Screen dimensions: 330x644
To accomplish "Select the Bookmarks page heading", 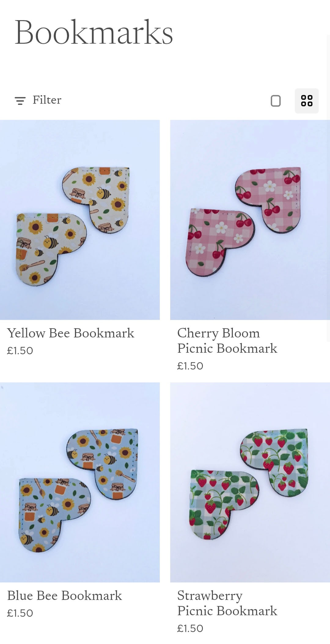I will click(94, 32).
